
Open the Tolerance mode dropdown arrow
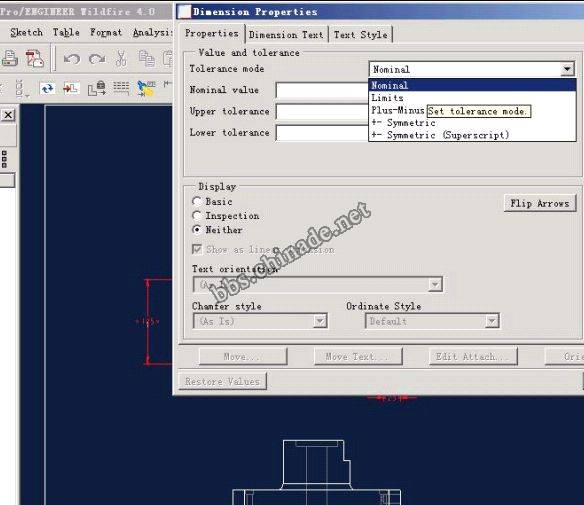tap(567, 69)
